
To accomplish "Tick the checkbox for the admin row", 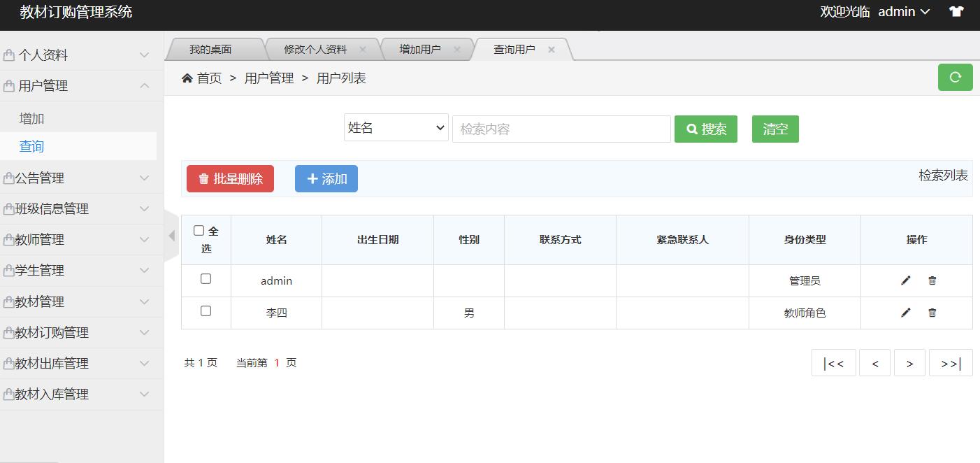I will point(206,279).
